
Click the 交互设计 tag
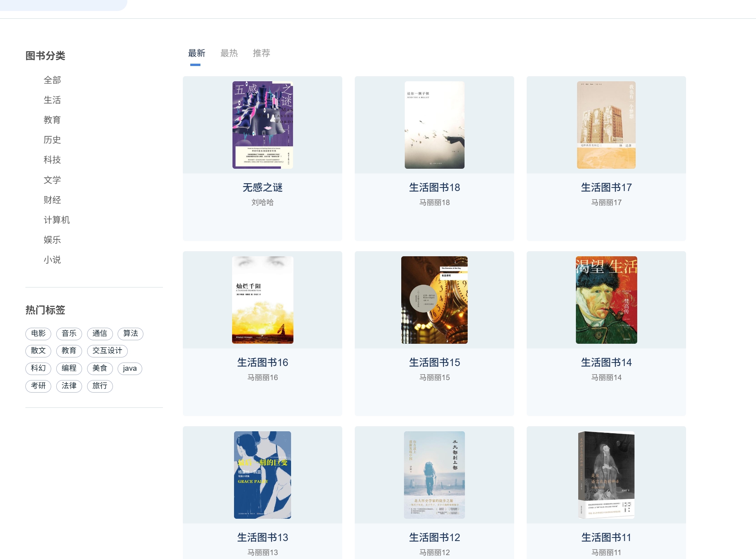pos(107,351)
